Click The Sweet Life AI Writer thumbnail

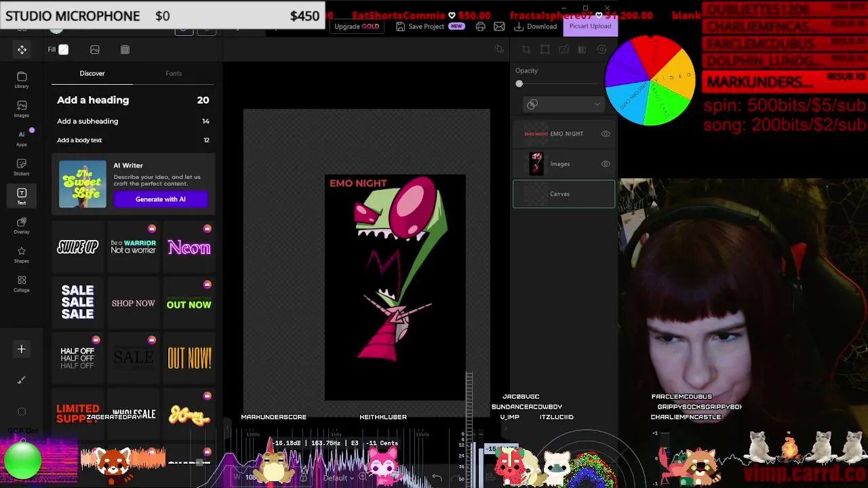coord(83,184)
